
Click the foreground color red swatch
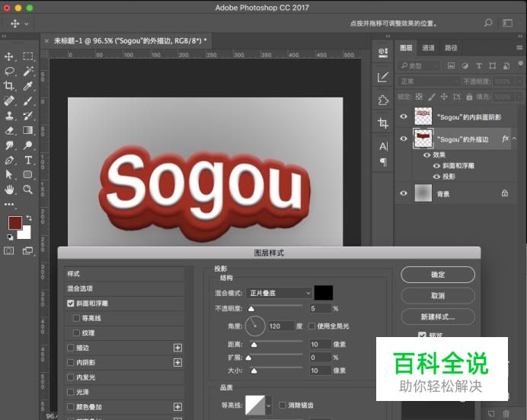pos(14,223)
